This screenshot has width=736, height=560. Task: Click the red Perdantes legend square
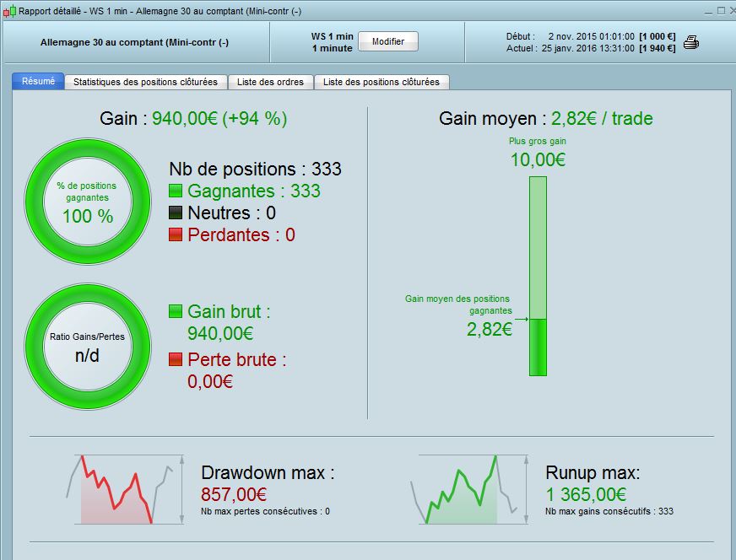pos(176,235)
